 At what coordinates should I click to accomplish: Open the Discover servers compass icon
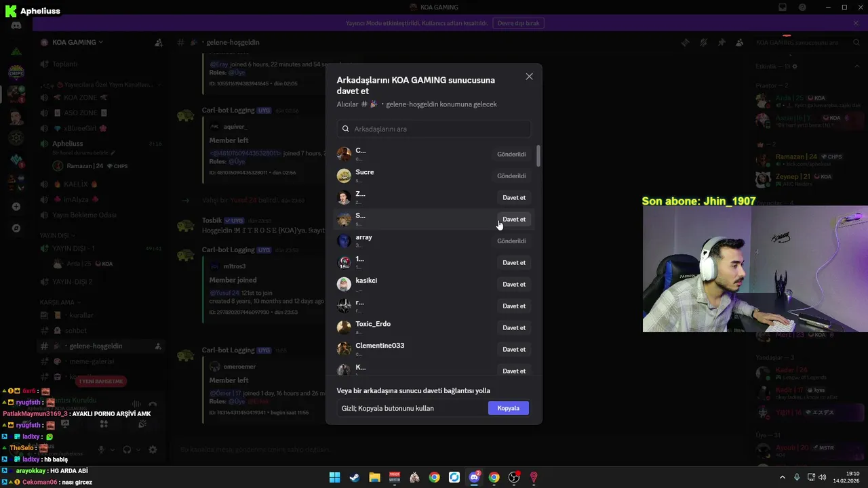tap(16, 228)
